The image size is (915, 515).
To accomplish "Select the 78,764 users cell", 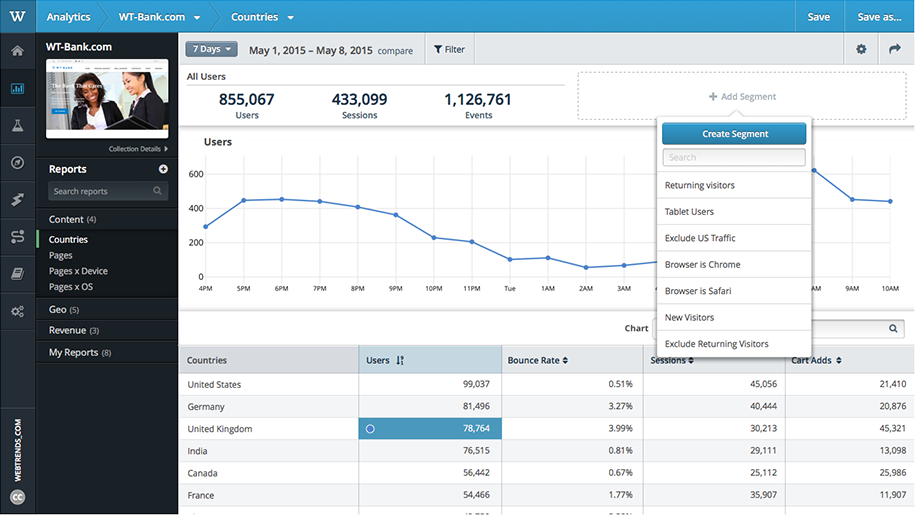I will click(430, 429).
